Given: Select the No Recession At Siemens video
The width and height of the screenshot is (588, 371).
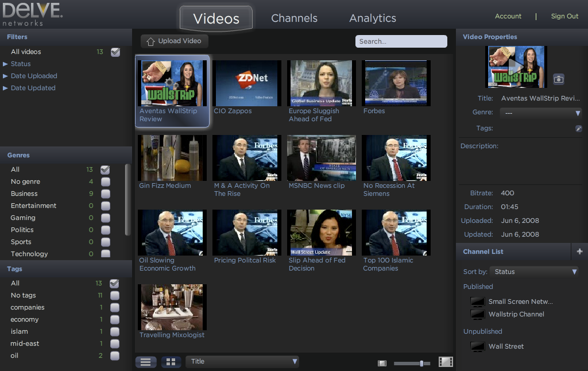Looking at the screenshot, I should pos(396,158).
